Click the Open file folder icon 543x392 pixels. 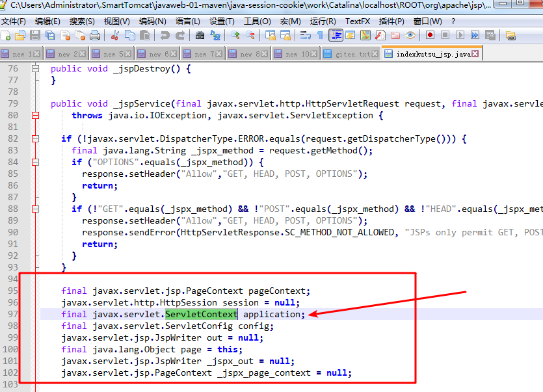pyautogui.click(x=20, y=35)
